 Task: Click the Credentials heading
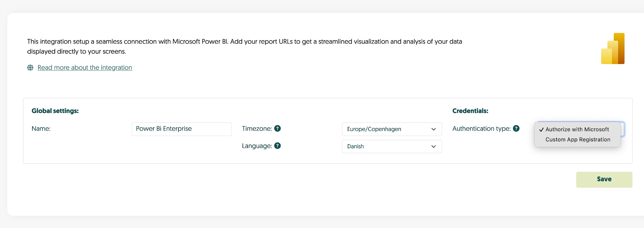470,111
